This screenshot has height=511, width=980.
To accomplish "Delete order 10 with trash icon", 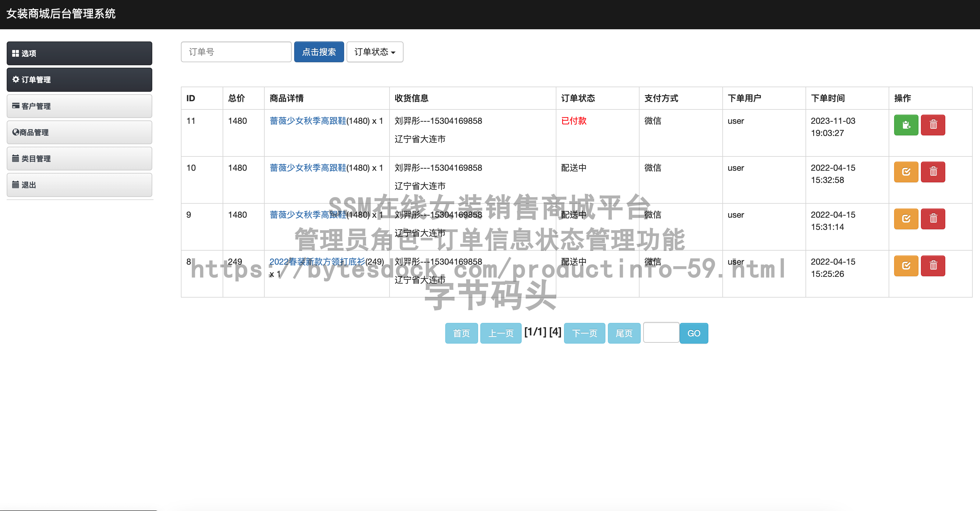I will (933, 172).
